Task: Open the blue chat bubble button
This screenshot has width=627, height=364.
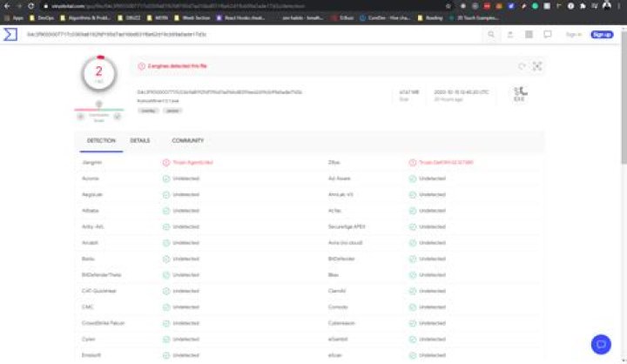Action: [599, 344]
